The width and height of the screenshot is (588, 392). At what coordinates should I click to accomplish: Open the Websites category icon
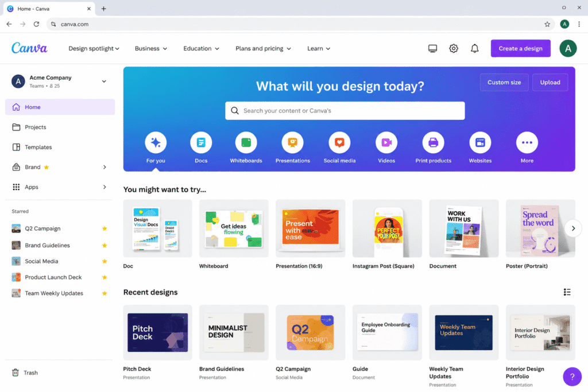point(480,142)
